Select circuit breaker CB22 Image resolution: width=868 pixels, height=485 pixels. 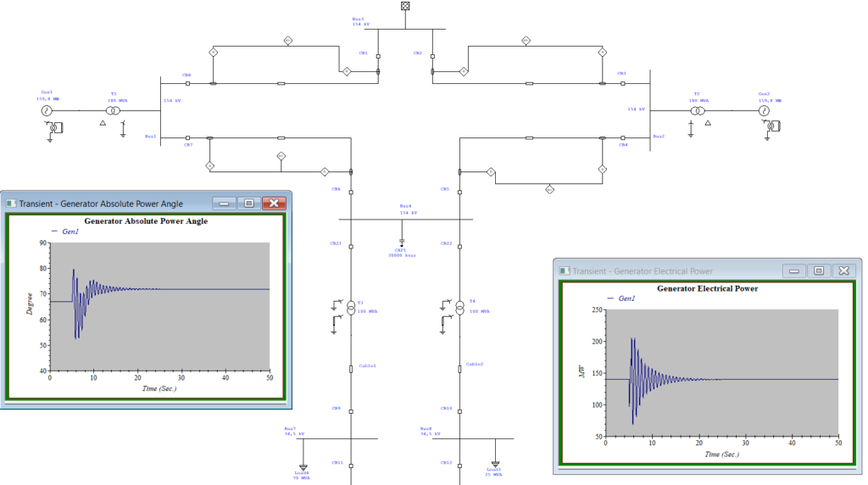[459, 247]
